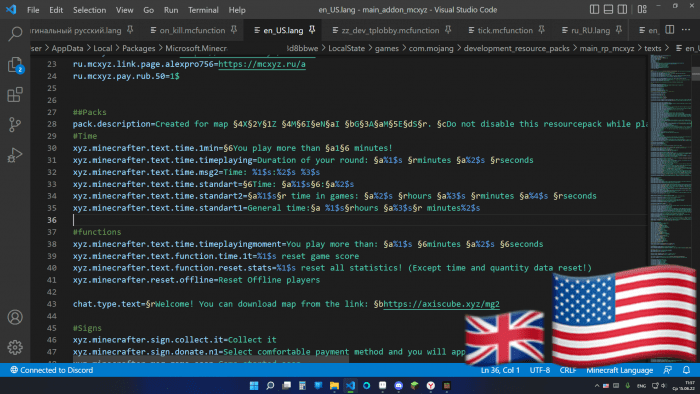Open the Edit menu
The width and height of the screenshot is (700, 394).
click(x=56, y=10)
